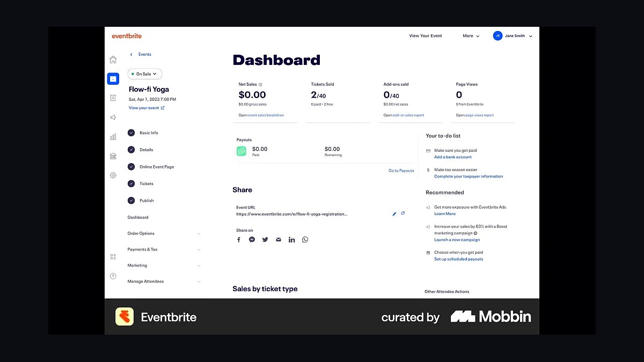Share event via email icon
The width and height of the screenshot is (644, 362).
click(278, 240)
